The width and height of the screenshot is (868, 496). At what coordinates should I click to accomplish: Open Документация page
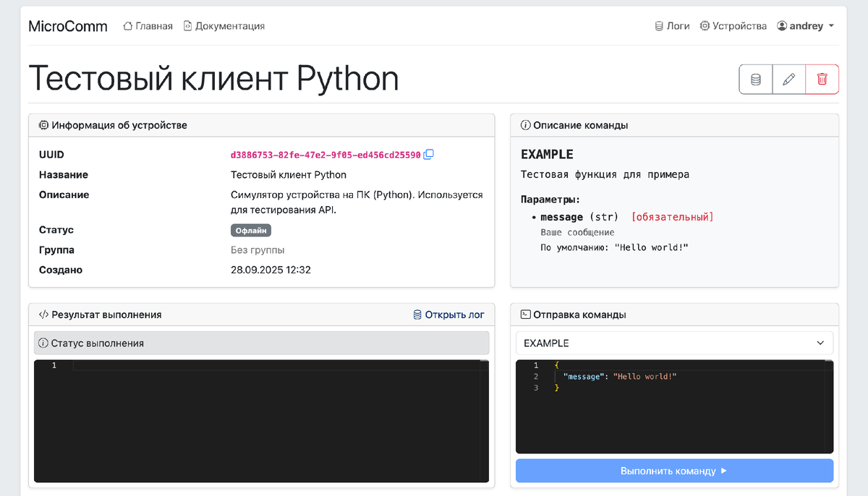coord(224,26)
